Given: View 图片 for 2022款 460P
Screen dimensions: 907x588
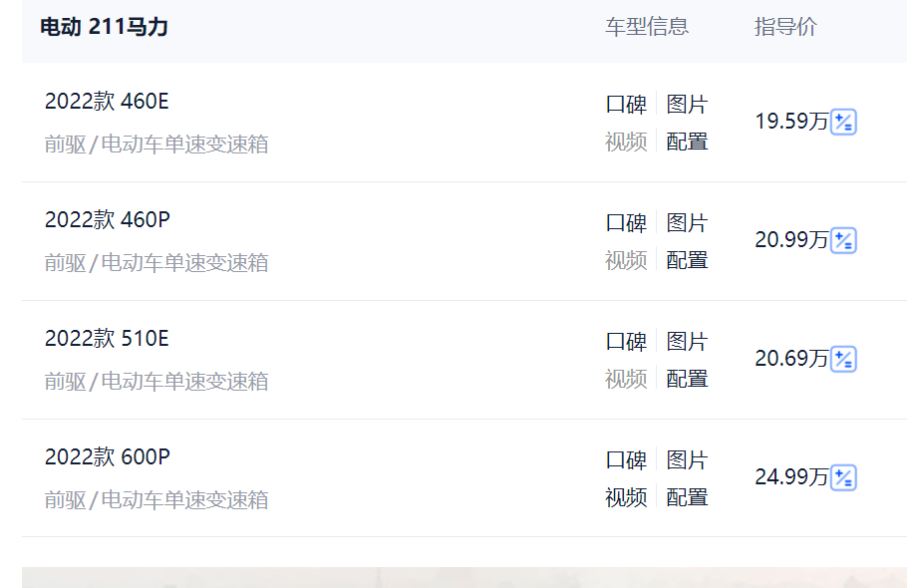Looking at the screenshot, I should [x=687, y=223].
